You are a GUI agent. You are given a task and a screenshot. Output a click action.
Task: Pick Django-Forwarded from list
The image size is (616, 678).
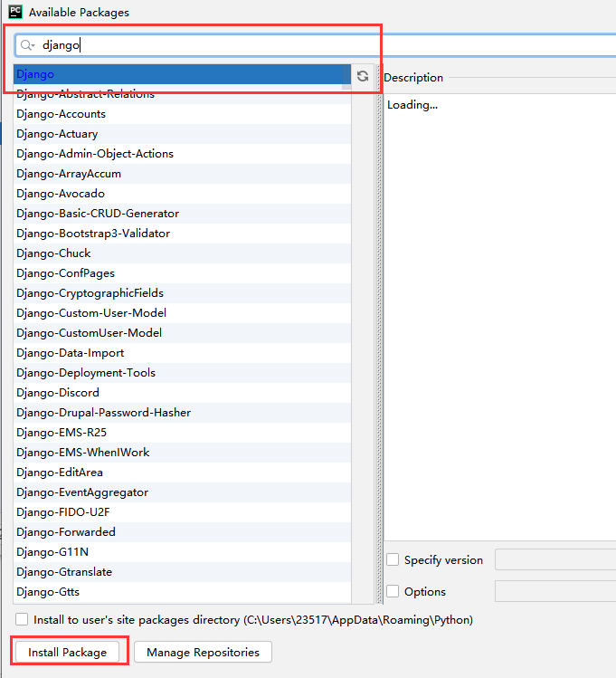183,532
